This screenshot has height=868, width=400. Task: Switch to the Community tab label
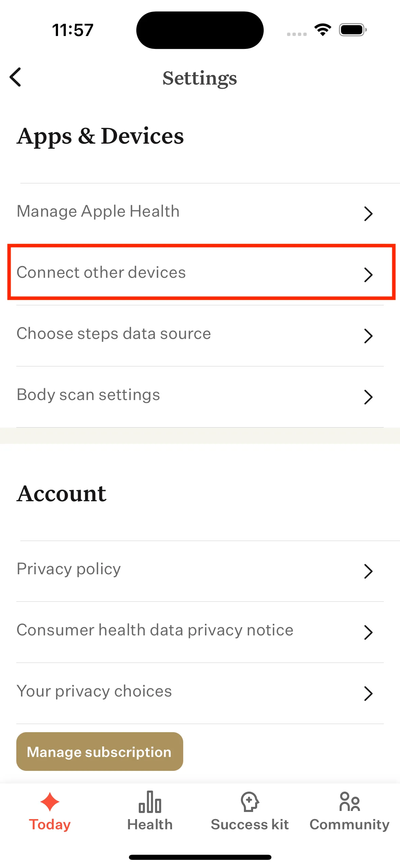point(349,825)
